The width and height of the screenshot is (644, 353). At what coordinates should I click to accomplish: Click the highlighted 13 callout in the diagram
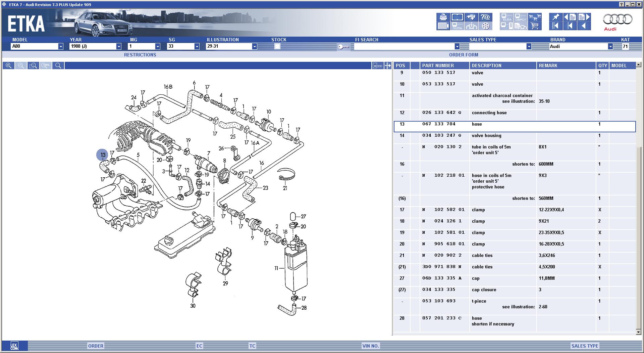tap(103, 155)
